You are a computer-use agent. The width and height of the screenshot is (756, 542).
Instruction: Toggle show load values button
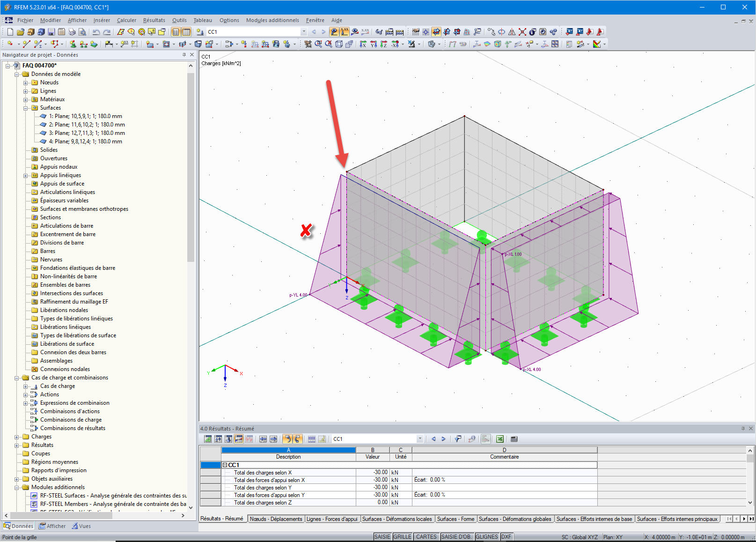(x=345, y=32)
